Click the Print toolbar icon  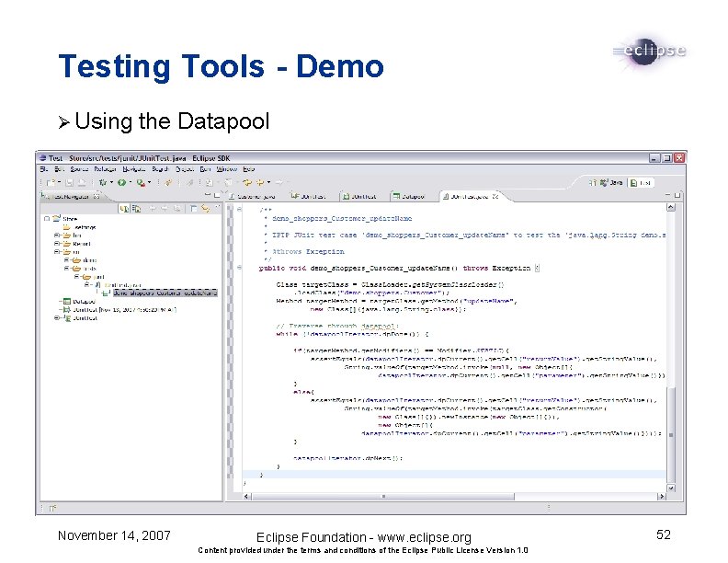[x=82, y=182]
